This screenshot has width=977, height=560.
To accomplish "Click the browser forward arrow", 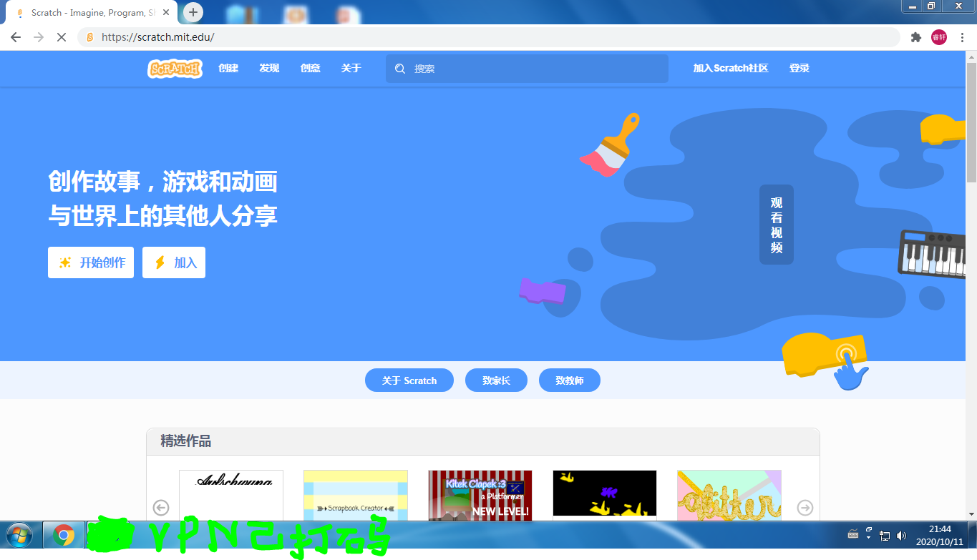I will [39, 37].
